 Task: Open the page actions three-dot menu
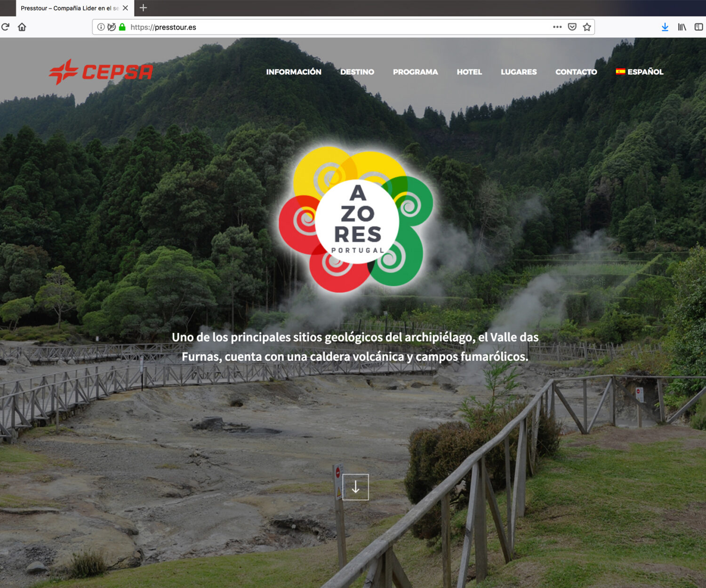click(x=557, y=27)
